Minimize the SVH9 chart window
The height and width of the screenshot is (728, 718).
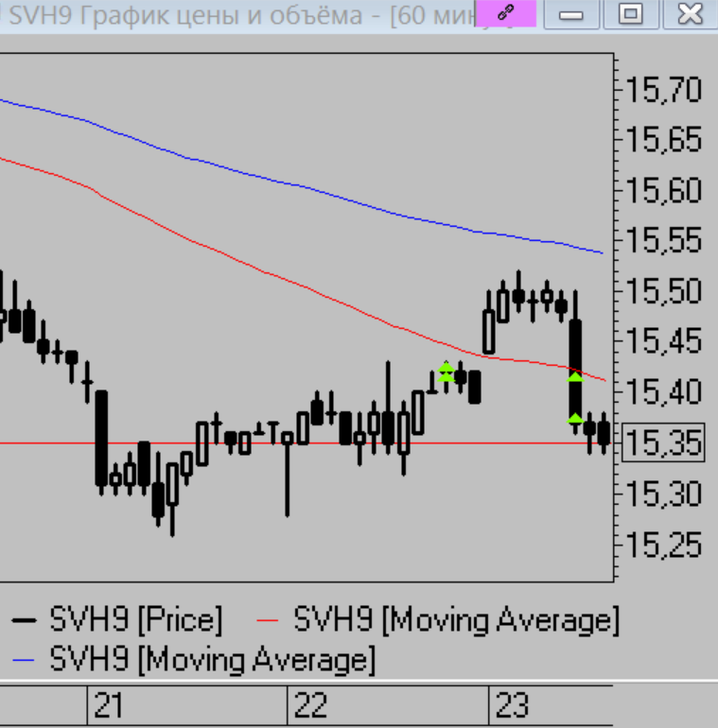point(571,13)
